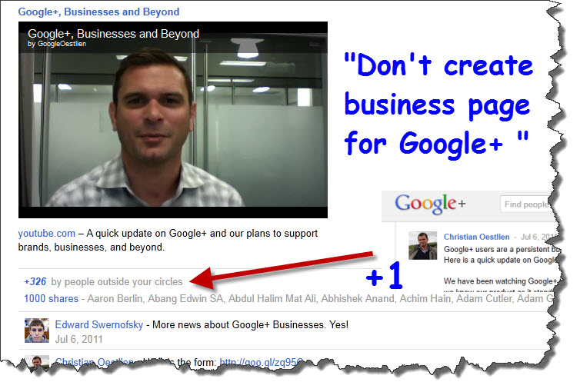Click the 'Jul 6, 2011' comment date
Screen dimensions: 580x392
pyautogui.click(x=78, y=339)
